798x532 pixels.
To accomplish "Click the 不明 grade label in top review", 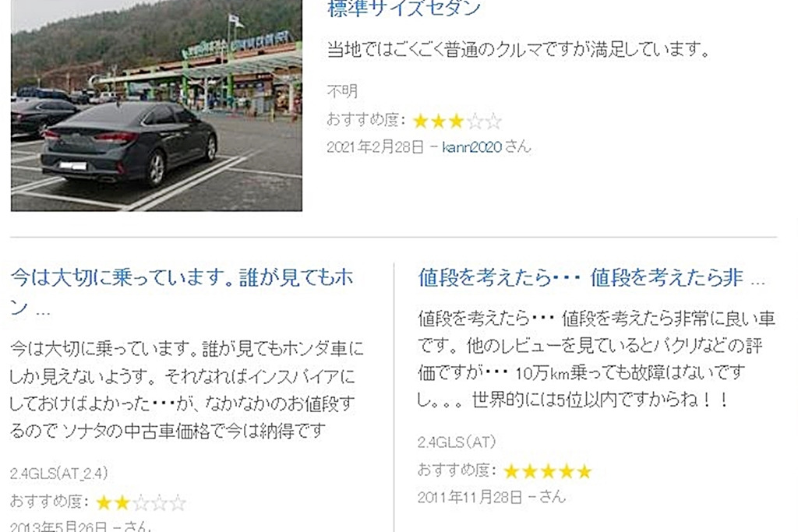I will pyautogui.click(x=343, y=92).
